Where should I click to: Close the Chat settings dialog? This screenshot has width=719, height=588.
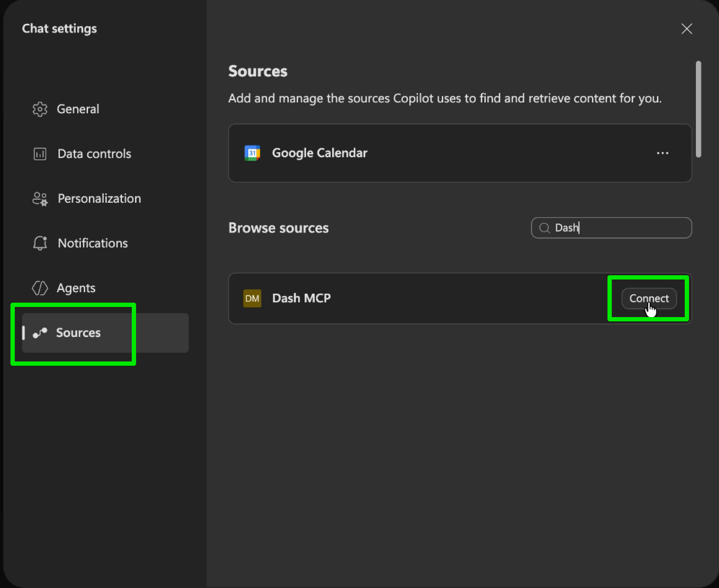(x=687, y=28)
